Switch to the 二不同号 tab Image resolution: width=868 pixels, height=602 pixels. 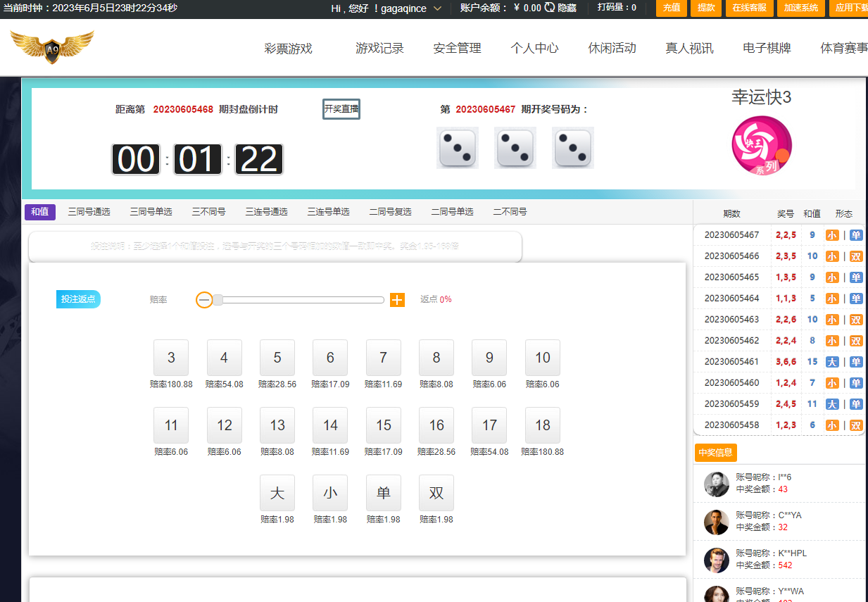510,212
